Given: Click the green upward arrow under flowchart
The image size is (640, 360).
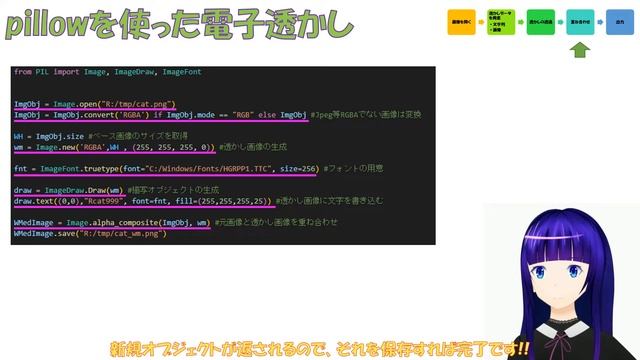Looking at the screenshot, I should (580, 50).
